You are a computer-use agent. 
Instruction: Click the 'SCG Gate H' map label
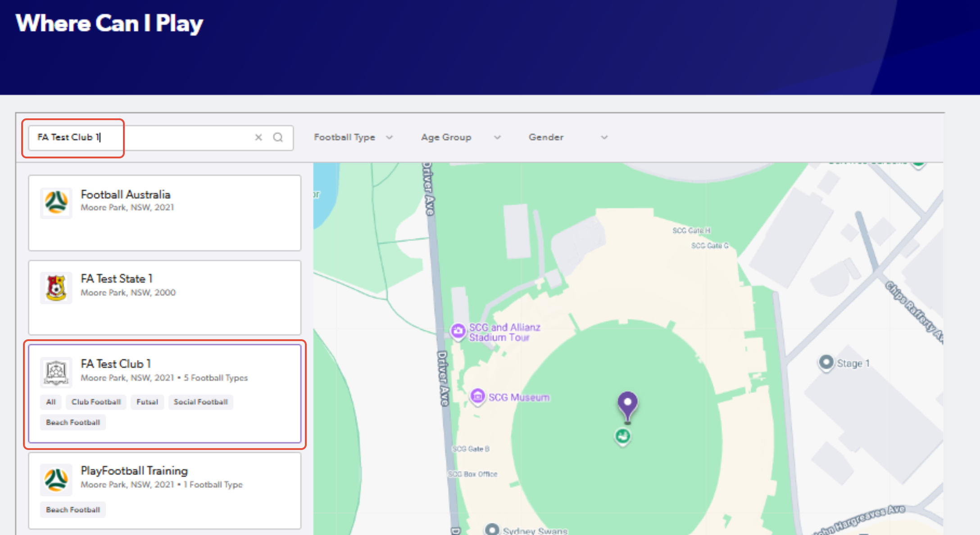tap(691, 230)
